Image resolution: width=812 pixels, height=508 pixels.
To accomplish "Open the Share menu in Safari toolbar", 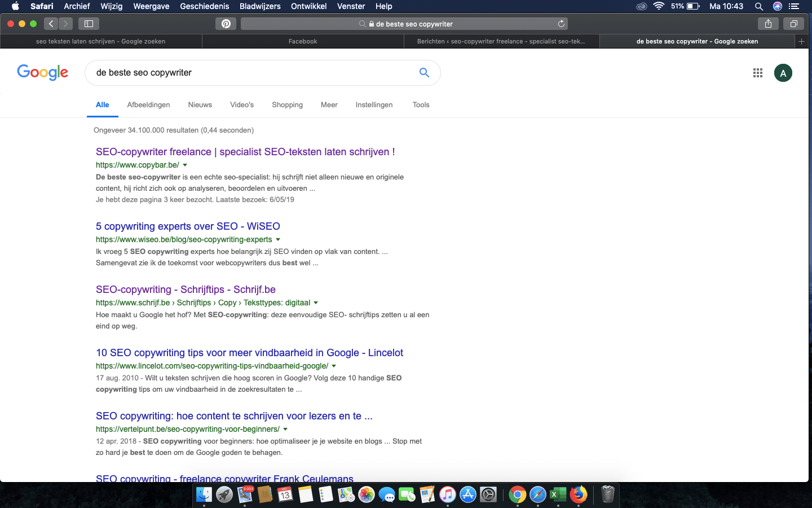I will [x=768, y=24].
